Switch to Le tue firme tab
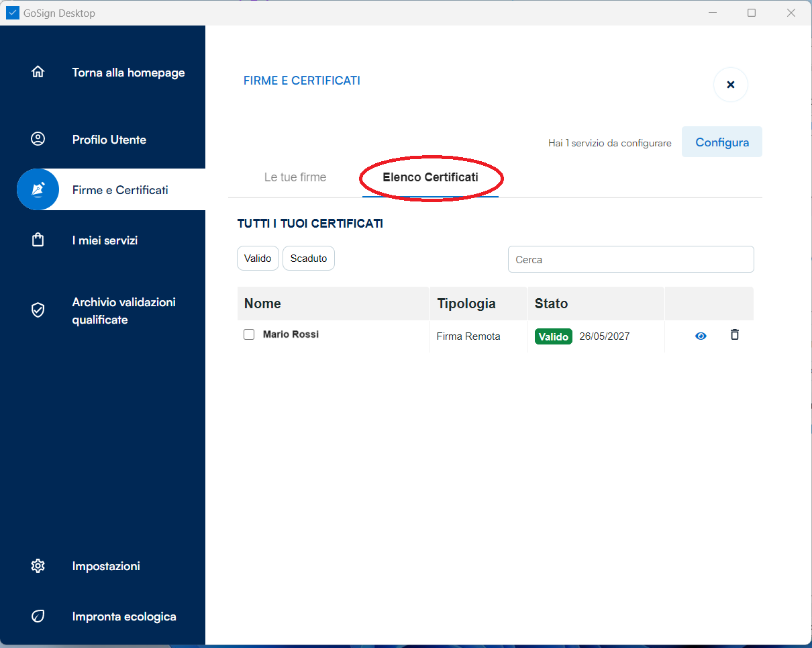The height and width of the screenshot is (648, 812). (x=295, y=177)
